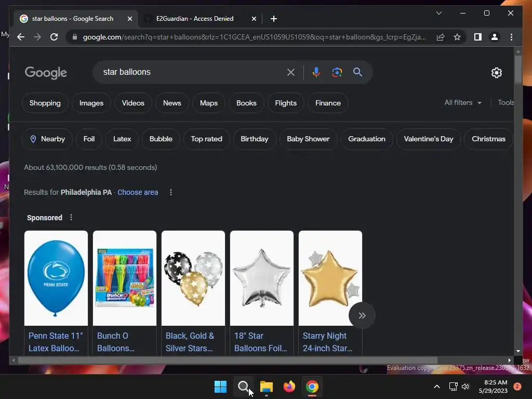Open News results

coord(172,103)
